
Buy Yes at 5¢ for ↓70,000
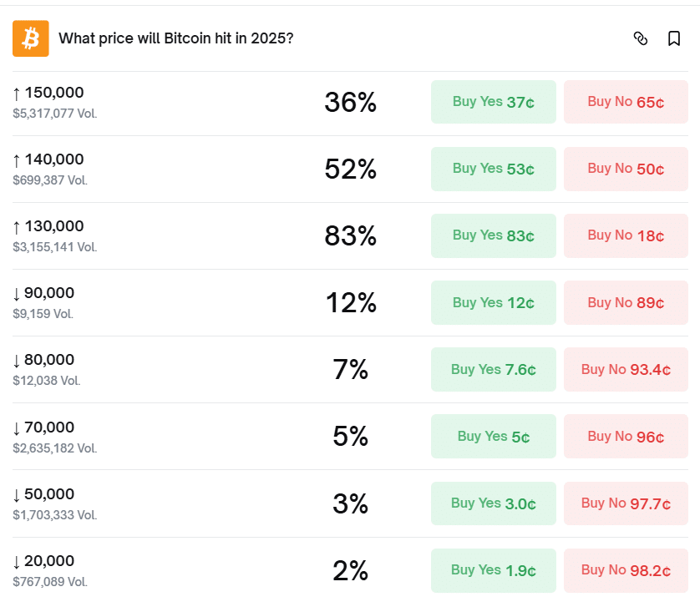(493, 436)
